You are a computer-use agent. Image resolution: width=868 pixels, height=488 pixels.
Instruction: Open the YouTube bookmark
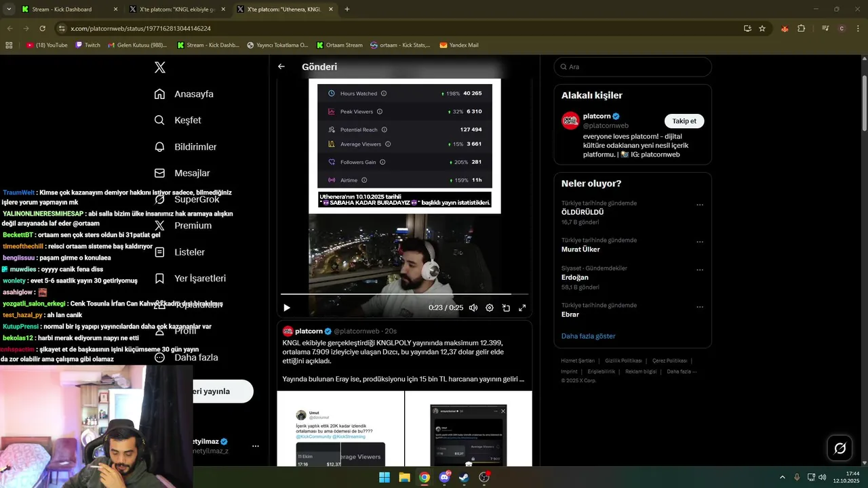tap(47, 45)
